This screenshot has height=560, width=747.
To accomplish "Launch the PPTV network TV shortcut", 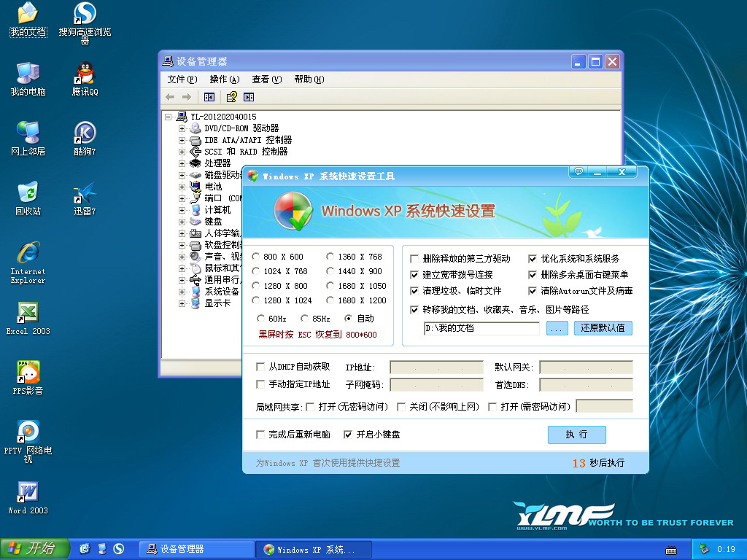I will click(28, 441).
